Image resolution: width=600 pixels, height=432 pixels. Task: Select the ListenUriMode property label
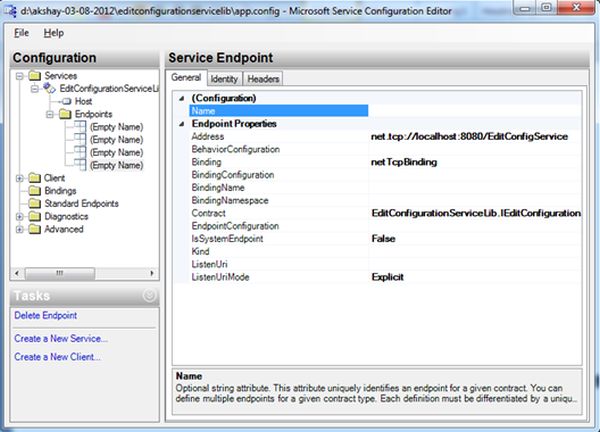[x=220, y=277]
